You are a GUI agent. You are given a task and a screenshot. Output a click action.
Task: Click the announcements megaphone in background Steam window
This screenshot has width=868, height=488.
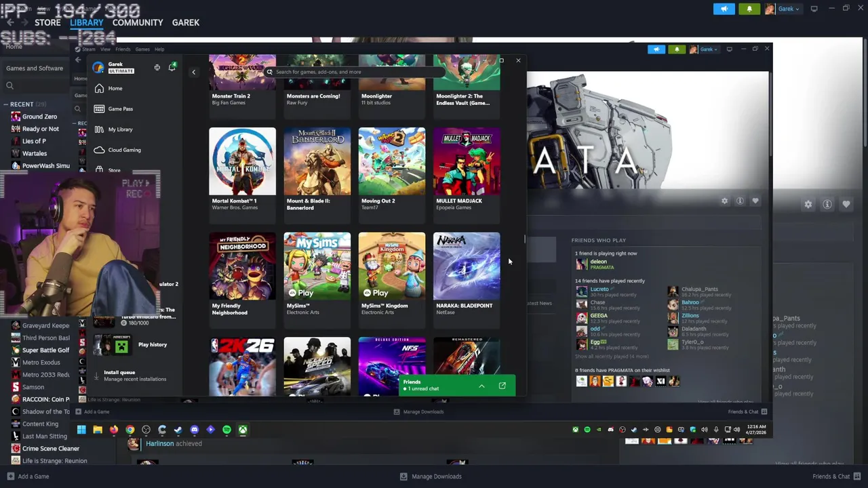point(724,9)
